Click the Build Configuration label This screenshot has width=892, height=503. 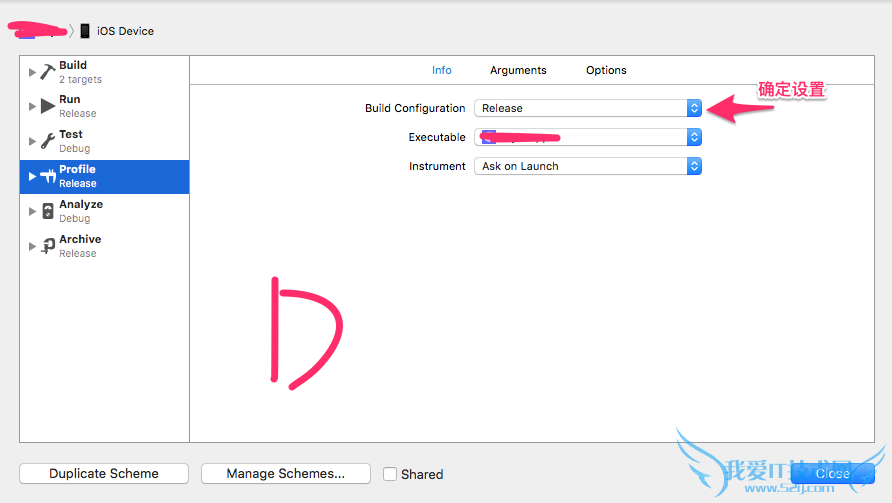[x=415, y=108]
